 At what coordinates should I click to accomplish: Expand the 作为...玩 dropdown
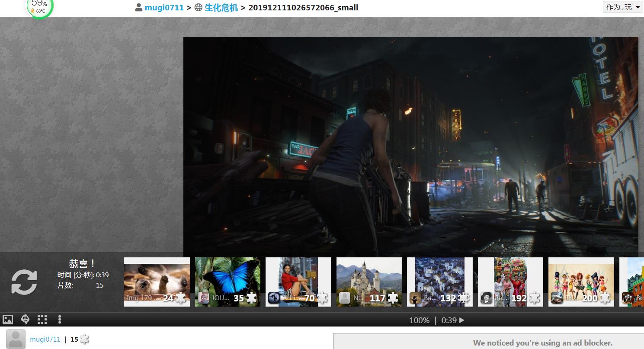(x=623, y=7)
